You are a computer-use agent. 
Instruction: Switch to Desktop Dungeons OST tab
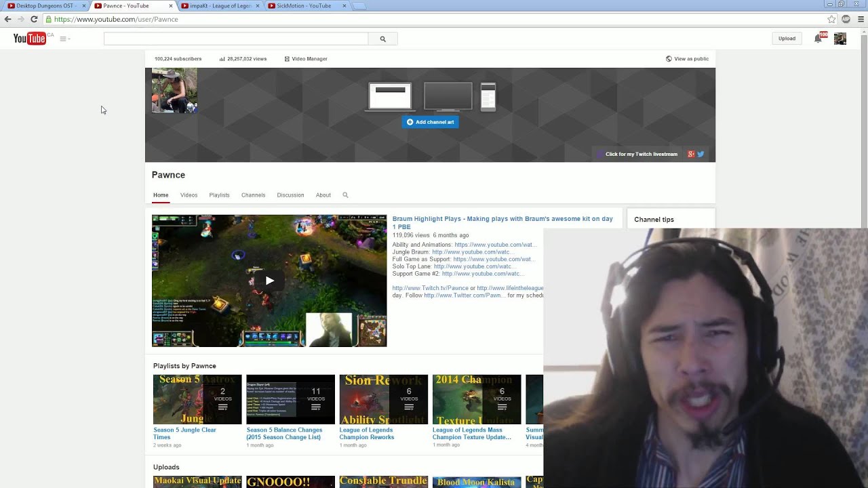[x=45, y=6]
